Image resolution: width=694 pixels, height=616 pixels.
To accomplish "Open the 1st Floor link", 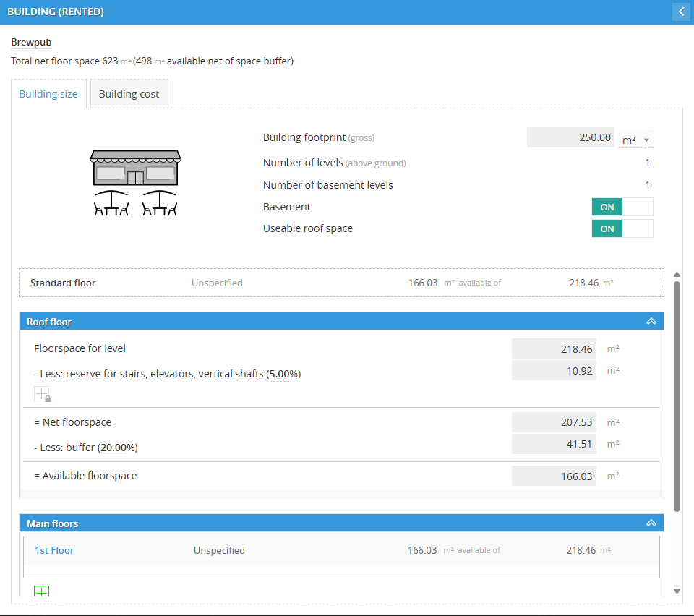I will (x=54, y=550).
